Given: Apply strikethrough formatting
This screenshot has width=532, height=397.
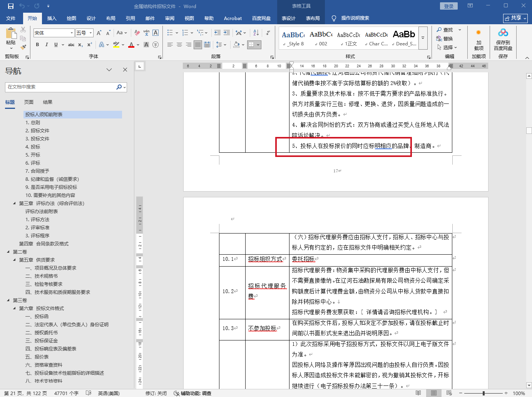Looking at the screenshot, I should point(71,45).
